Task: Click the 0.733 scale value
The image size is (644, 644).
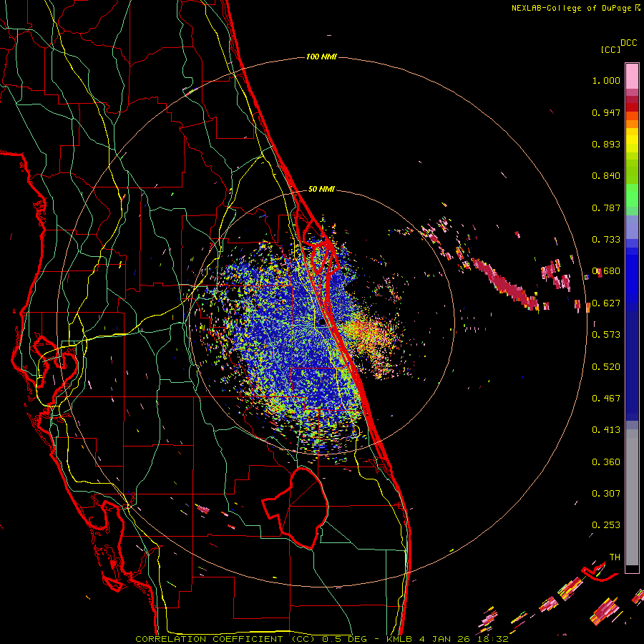Action: 606,240
